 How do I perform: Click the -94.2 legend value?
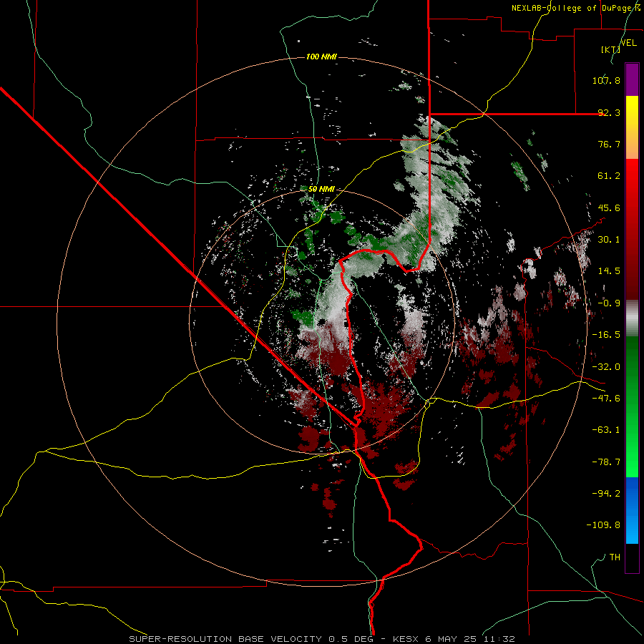606,494
